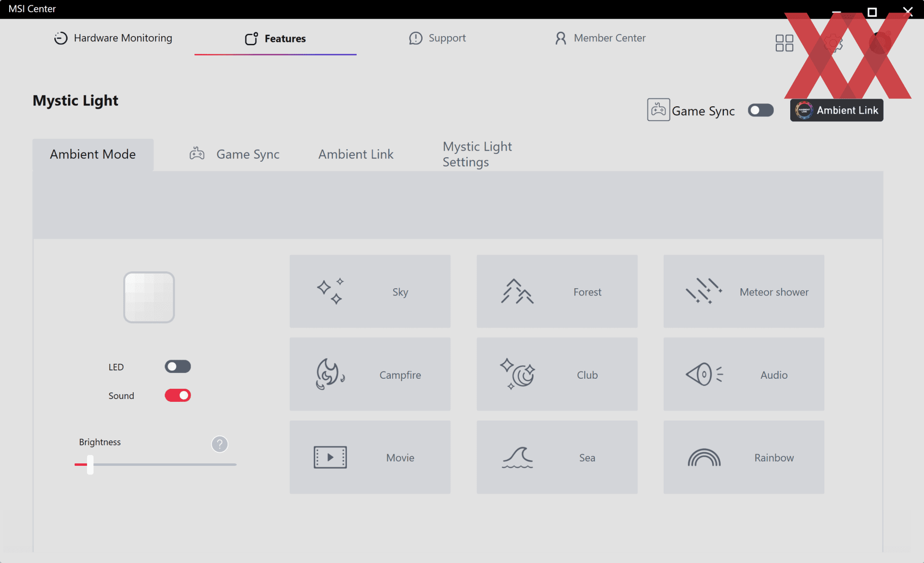This screenshot has height=563, width=924.
Task: Click the Member Center person icon
Action: pos(561,38)
